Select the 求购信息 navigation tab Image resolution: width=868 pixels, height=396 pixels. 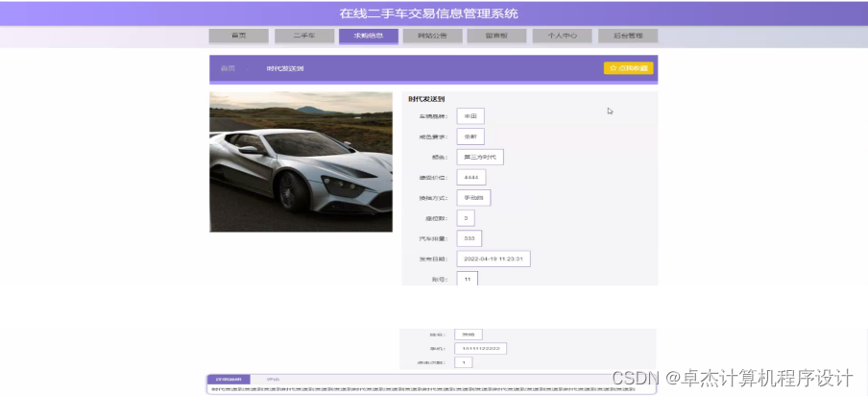coord(369,36)
